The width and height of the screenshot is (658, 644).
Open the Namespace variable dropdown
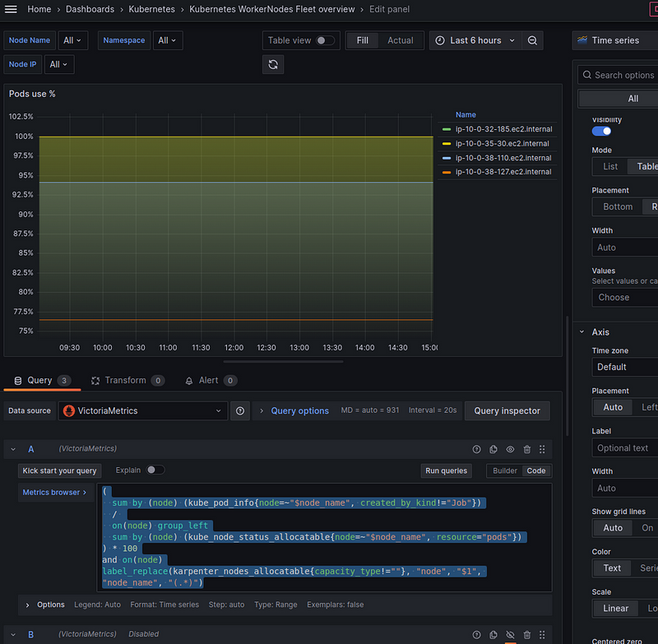click(168, 40)
